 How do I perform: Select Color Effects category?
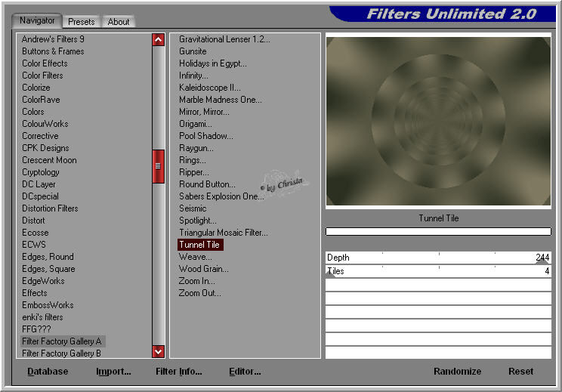pos(45,63)
